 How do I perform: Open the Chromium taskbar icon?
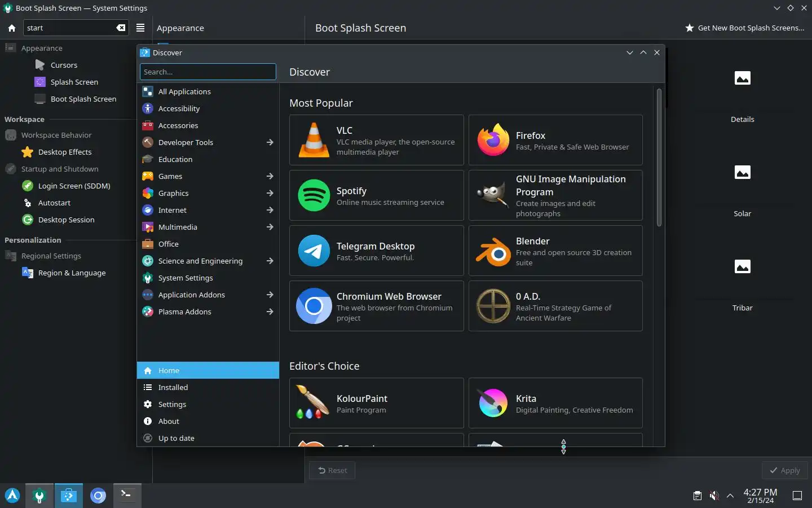(98, 496)
